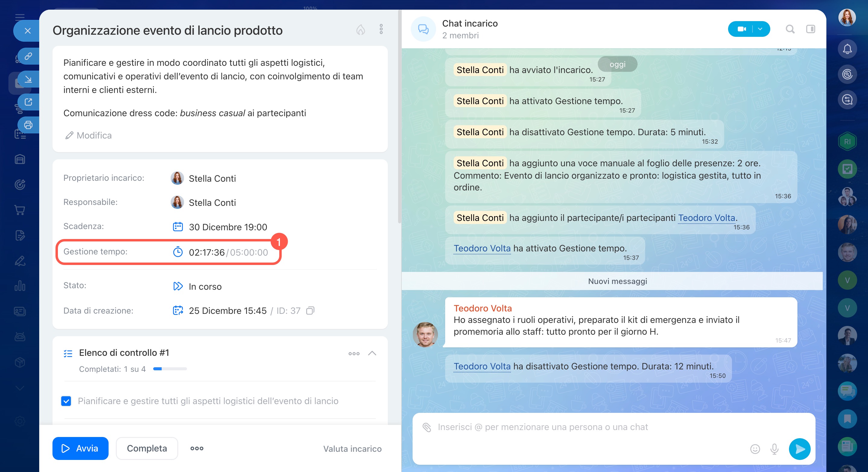Image resolution: width=868 pixels, height=472 pixels.
Task: Click the checklist completion progress bar
Action: point(170,369)
